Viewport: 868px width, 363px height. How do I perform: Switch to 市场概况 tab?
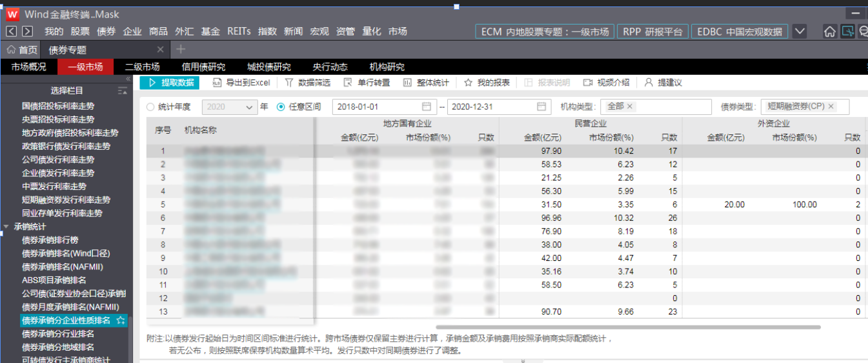click(28, 67)
